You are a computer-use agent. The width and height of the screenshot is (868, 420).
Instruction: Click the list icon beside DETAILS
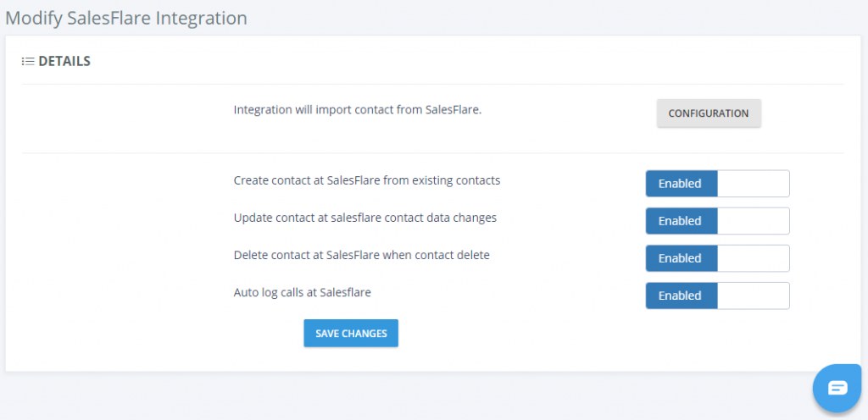(x=28, y=61)
